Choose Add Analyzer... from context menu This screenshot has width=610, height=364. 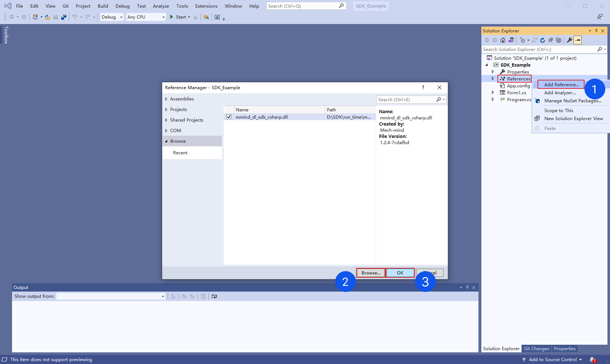coord(560,93)
